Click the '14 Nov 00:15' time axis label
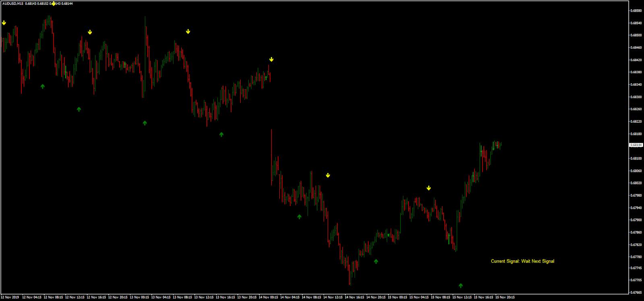Image resolution: width=644 pixels, height=301 pixels. [x=268, y=297]
